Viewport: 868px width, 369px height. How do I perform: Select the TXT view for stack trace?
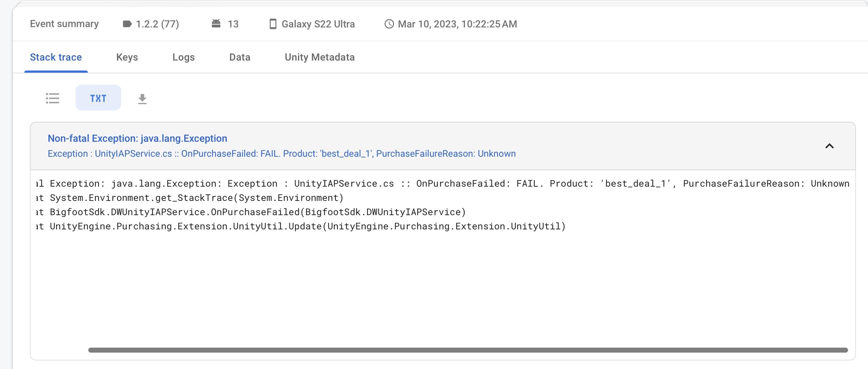click(98, 98)
